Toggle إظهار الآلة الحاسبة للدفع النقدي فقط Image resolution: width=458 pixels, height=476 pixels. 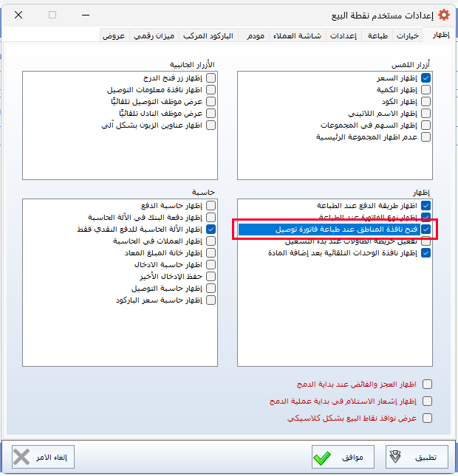[211, 230]
